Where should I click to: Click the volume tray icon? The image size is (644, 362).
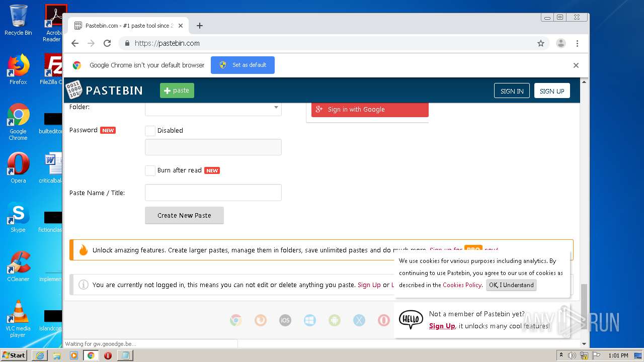(572, 355)
